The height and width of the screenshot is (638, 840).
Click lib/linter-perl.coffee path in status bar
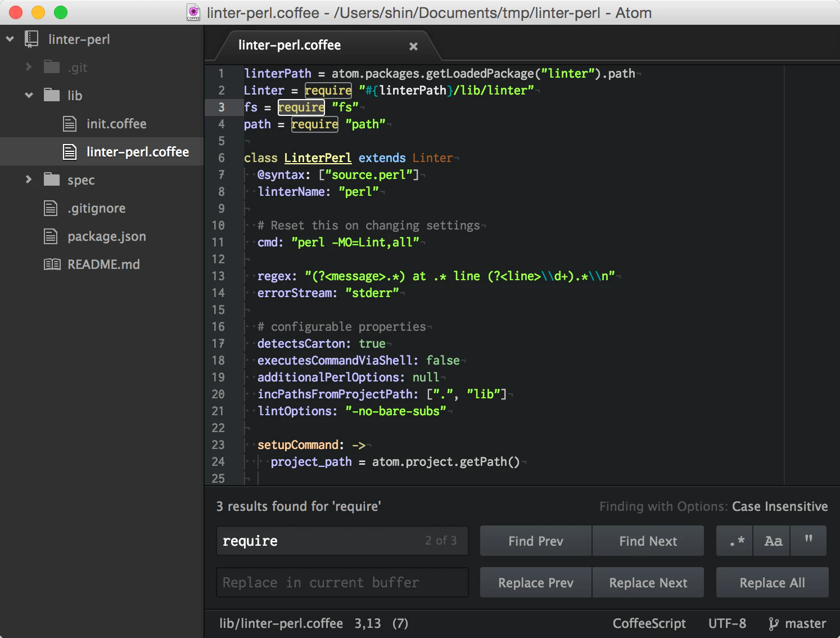[281, 623]
